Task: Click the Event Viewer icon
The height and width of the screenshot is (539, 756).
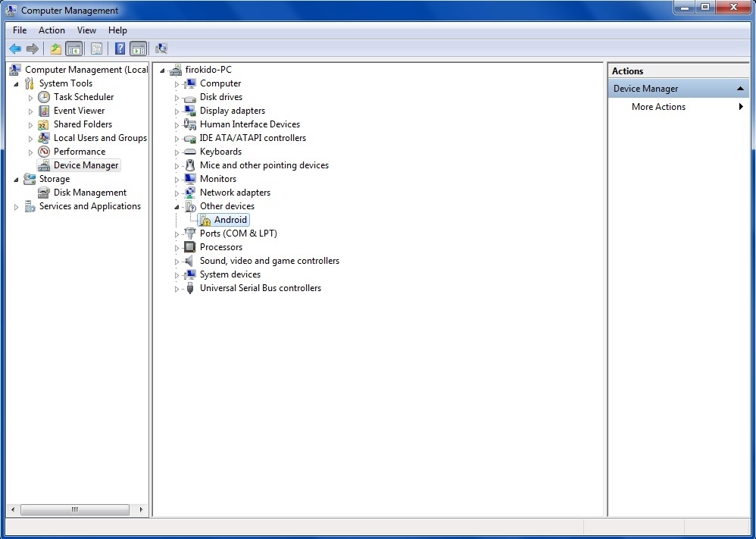Action: click(44, 111)
